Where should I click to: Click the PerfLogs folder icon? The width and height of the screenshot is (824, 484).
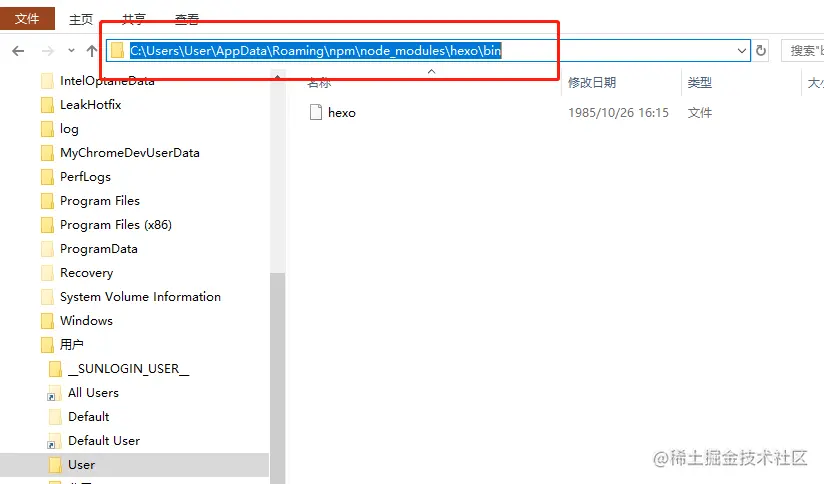pyautogui.click(x=47, y=177)
